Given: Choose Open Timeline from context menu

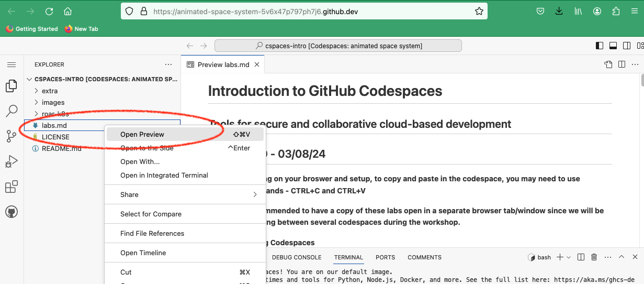Looking at the screenshot, I should [x=185, y=253].
